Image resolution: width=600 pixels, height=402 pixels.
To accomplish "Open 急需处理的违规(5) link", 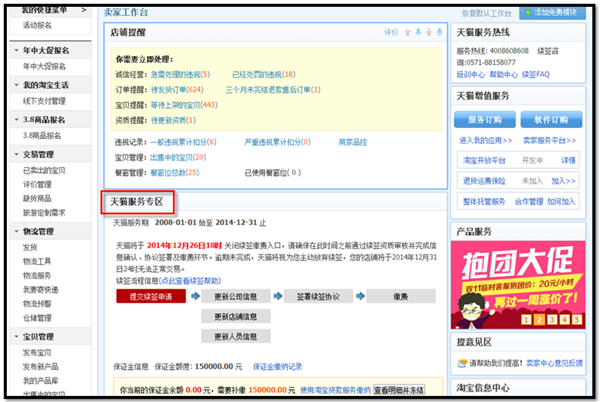I will click(x=180, y=75).
